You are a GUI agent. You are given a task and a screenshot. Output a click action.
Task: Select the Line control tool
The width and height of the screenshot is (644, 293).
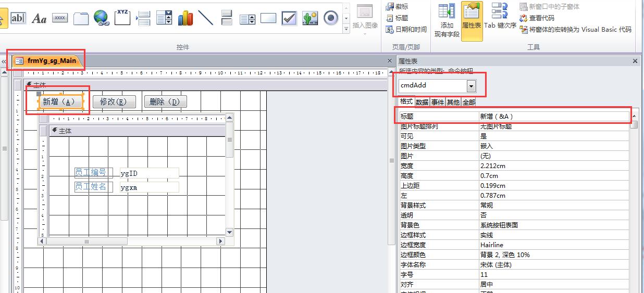pos(206,18)
